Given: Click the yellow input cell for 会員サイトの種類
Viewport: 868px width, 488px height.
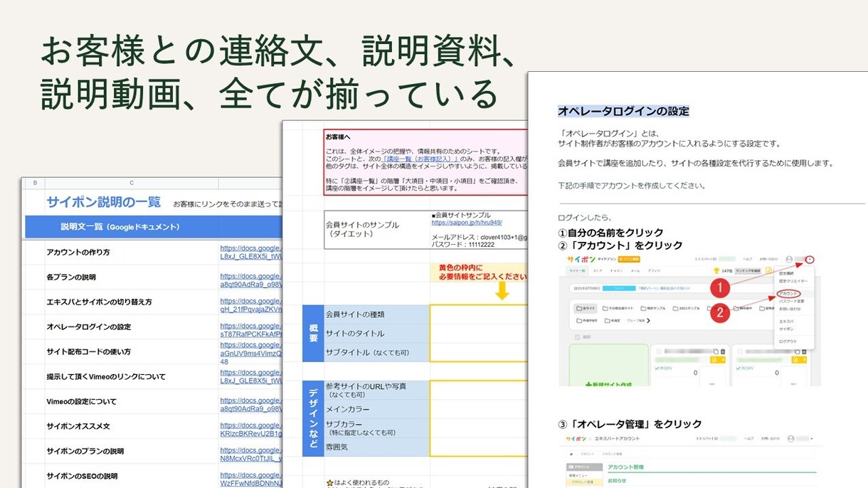Looking at the screenshot, I should tap(478, 314).
